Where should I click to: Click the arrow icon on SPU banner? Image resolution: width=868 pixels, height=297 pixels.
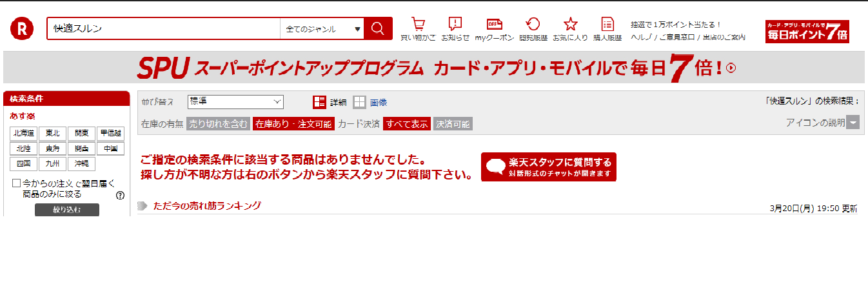click(731, 68)
